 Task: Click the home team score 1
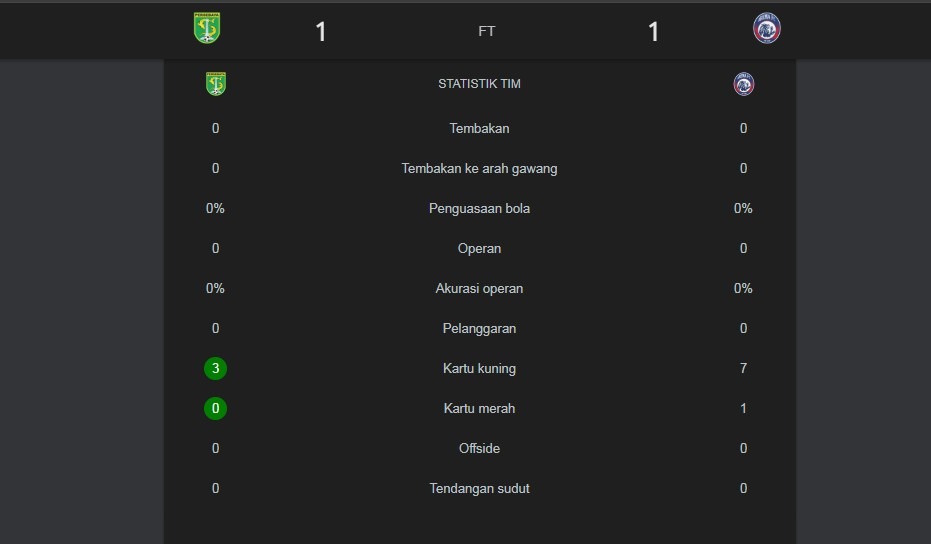pos(321,32)
